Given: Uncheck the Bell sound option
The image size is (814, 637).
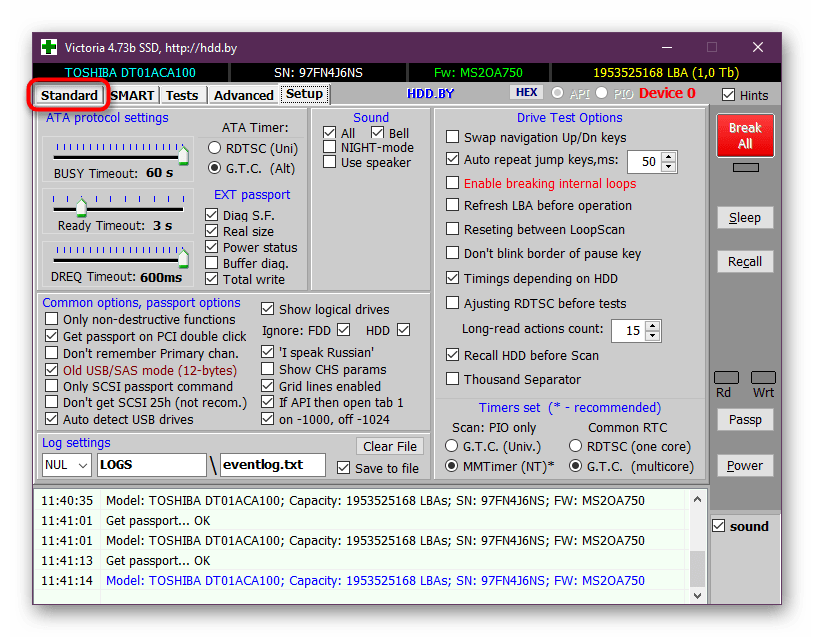Looking at the screenshot, I should point(377,132).
